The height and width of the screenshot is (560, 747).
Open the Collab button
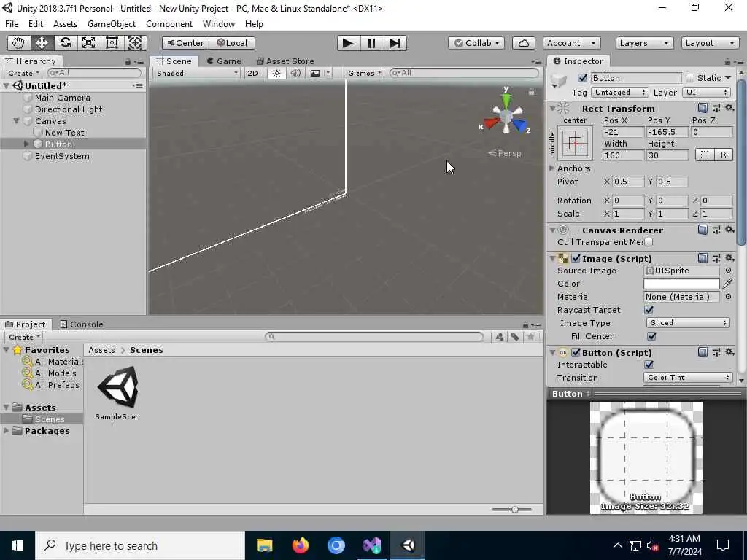tap(476, 43)
